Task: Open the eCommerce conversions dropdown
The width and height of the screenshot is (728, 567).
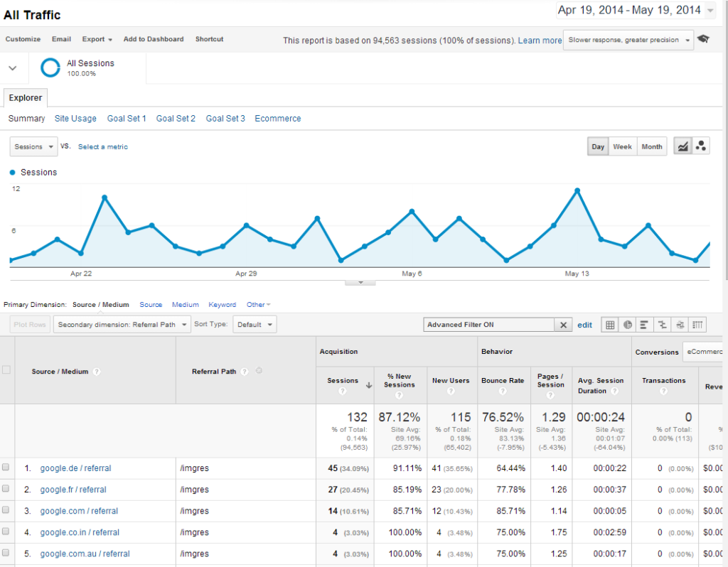Action: [x=702, y=352]
